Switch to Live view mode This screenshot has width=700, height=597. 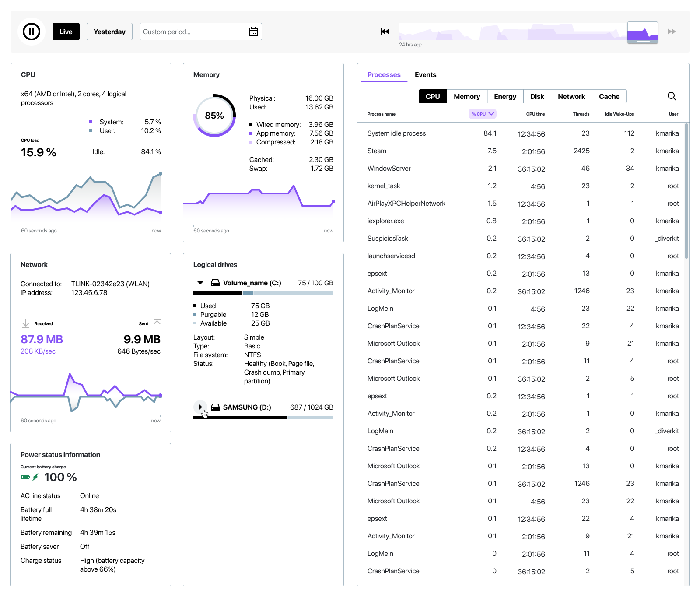(x=66, y=32)
